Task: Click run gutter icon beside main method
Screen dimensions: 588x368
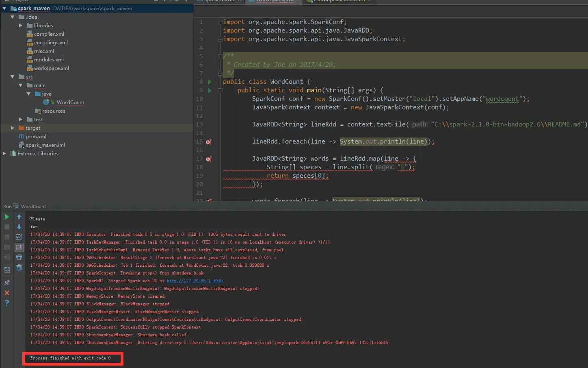Action: (x=210, y=90)
